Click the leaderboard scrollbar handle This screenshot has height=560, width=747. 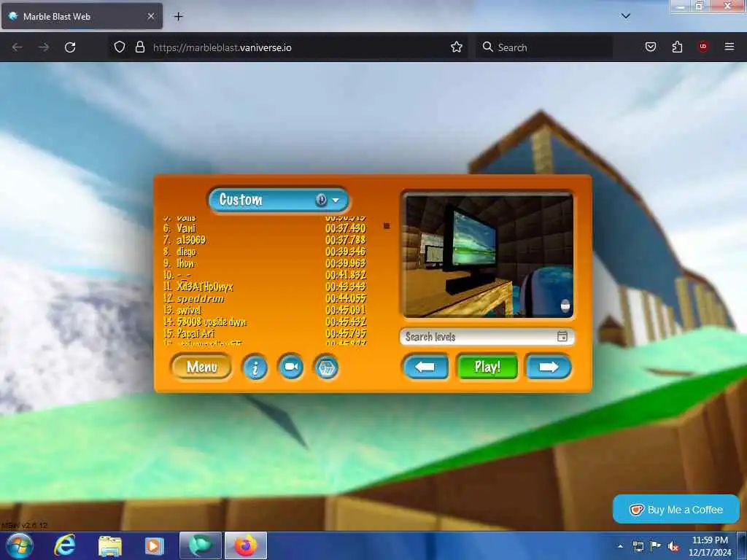pos(387,226)
